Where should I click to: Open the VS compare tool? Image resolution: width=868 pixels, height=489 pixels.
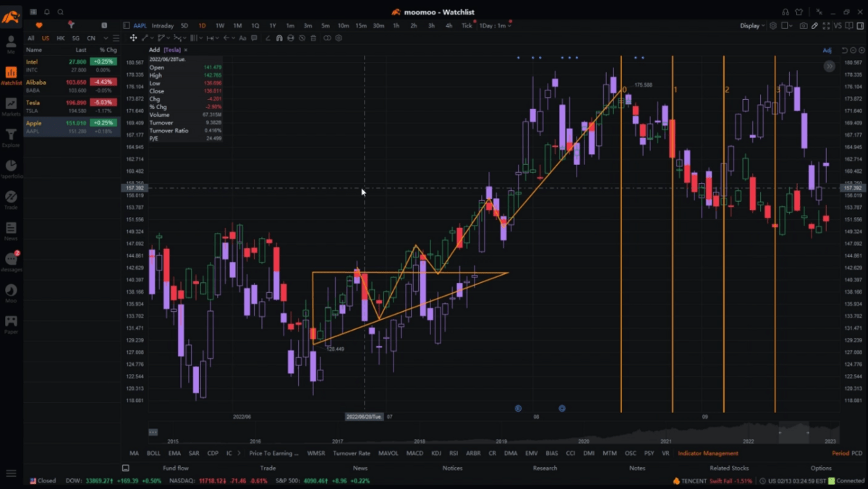point(838,25)
